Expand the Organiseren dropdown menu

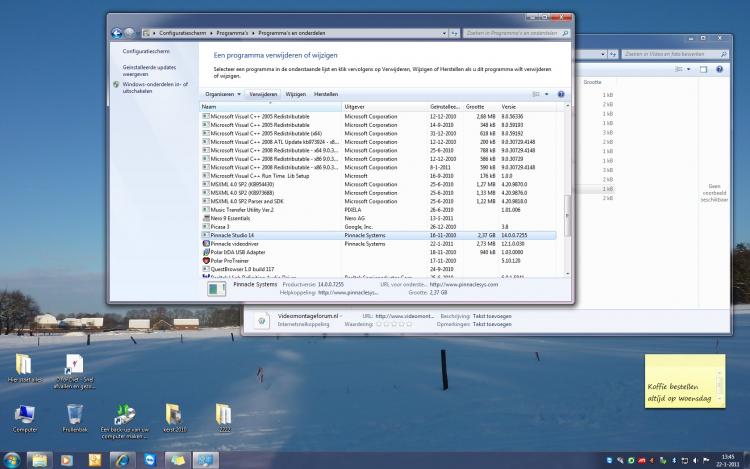click(223, 94)
